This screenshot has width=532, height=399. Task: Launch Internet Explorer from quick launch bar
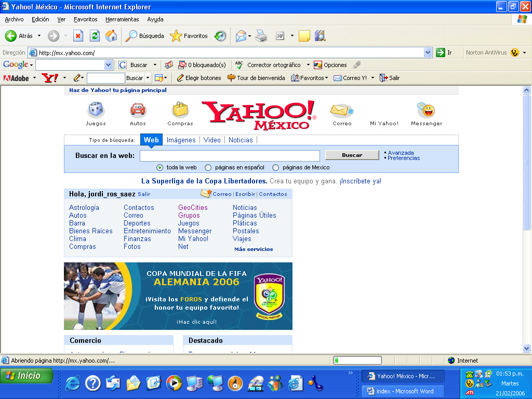point(72,383)
